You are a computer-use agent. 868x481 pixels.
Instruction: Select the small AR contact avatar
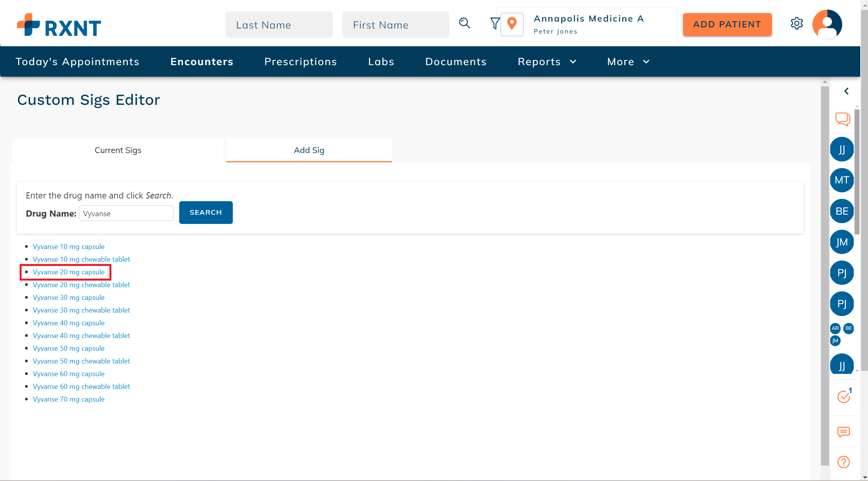click(x=835, y=328)
